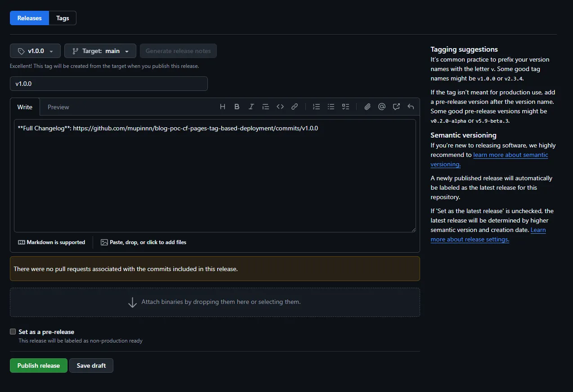The image size is (573, 392).
Task: Create a numbered list icon
Action: (x=316, y=107)
